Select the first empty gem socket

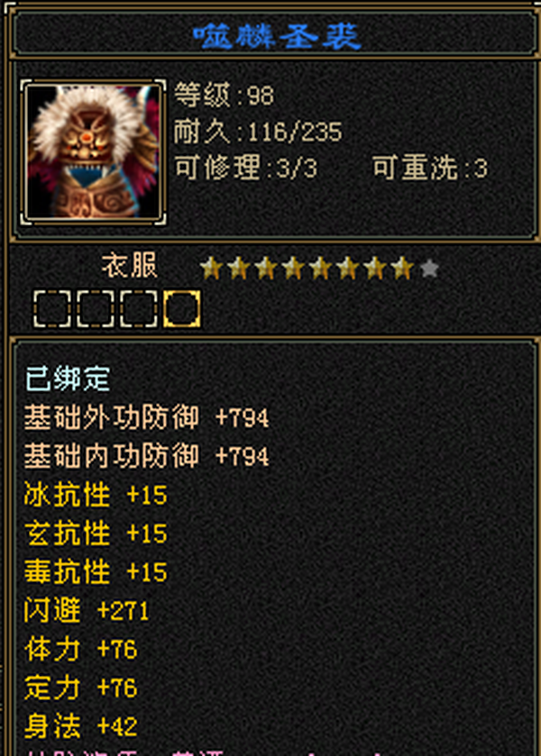click(x=51, y=308)
